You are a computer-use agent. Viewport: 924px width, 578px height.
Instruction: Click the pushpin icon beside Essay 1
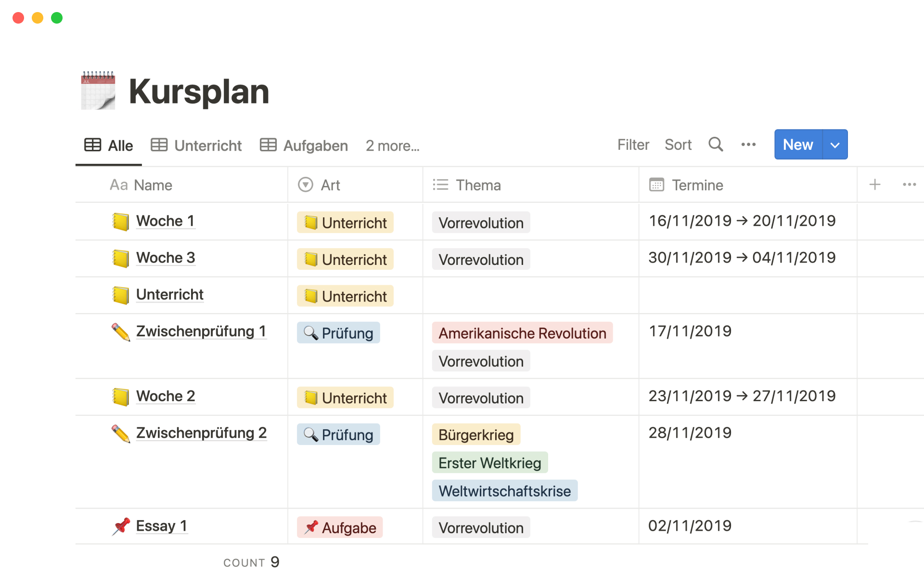pos(121,526)
